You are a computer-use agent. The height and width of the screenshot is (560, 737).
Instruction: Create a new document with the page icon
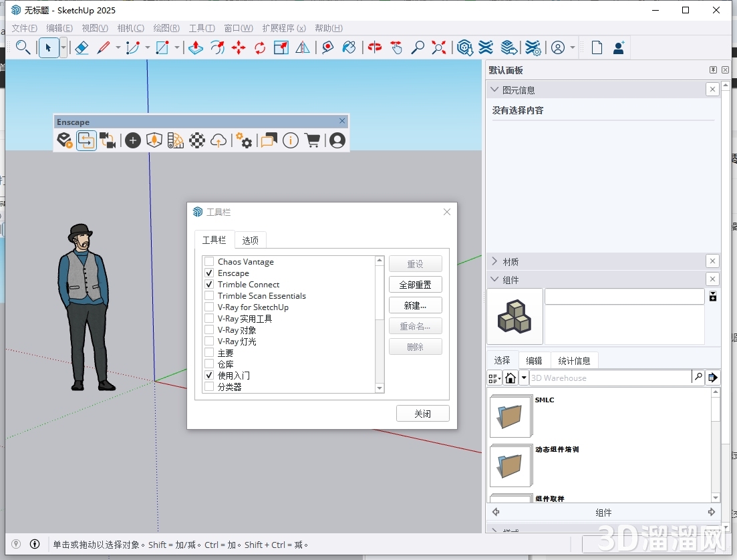(x=597, y=47)
